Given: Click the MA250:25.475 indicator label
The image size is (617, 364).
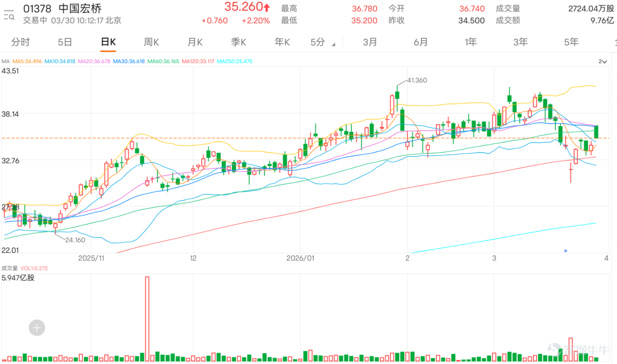Looking at the screenshot, I should click(x=235, y=61).
